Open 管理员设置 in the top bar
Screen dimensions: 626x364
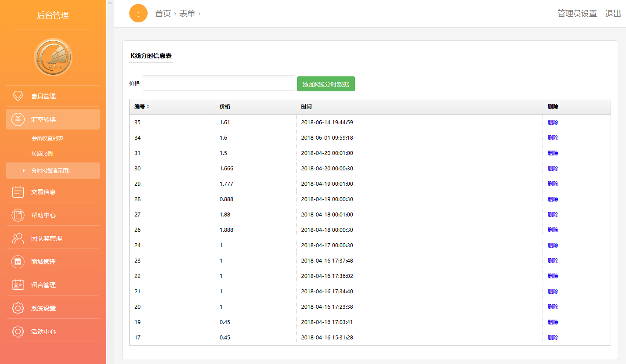point(577,14)
